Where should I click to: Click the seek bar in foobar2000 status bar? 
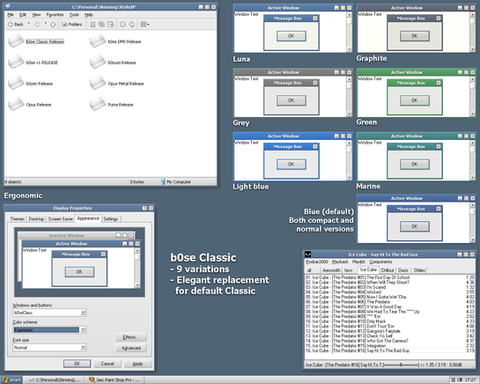401,365
